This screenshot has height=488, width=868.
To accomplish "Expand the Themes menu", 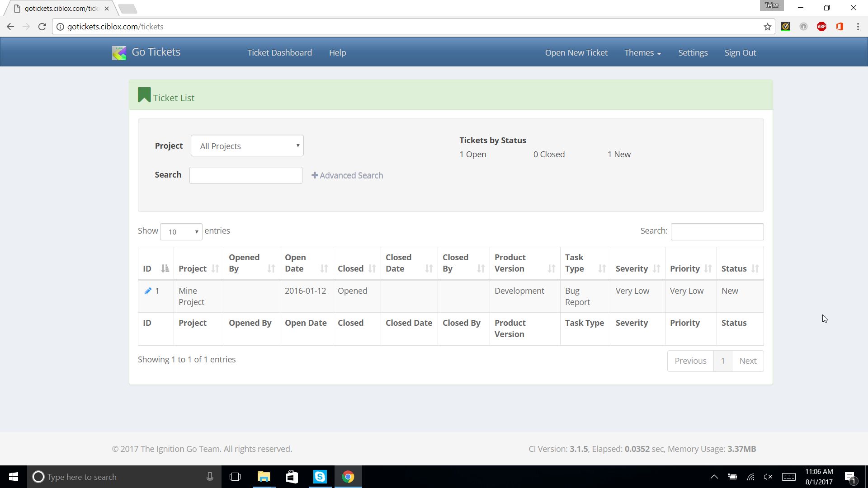I will (x=642, y=53).
